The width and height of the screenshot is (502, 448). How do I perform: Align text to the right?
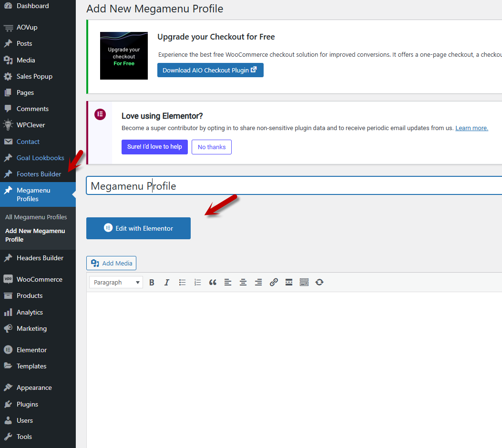258,283
